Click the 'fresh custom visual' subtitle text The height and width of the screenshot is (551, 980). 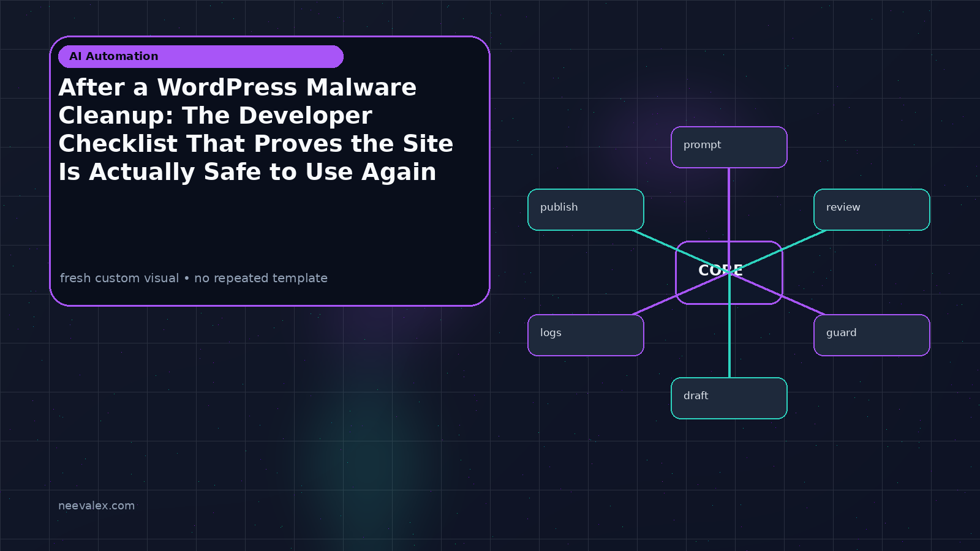point(194,278)
